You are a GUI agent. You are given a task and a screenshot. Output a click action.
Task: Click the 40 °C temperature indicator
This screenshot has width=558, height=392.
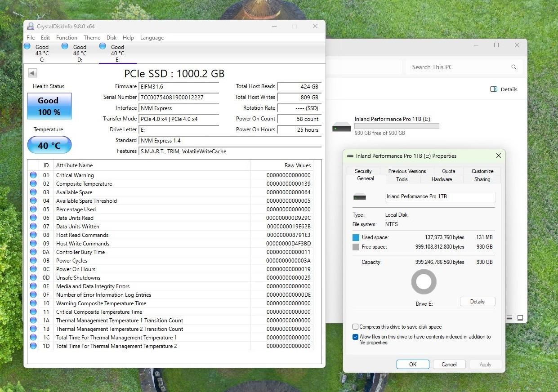coord(49,145)
